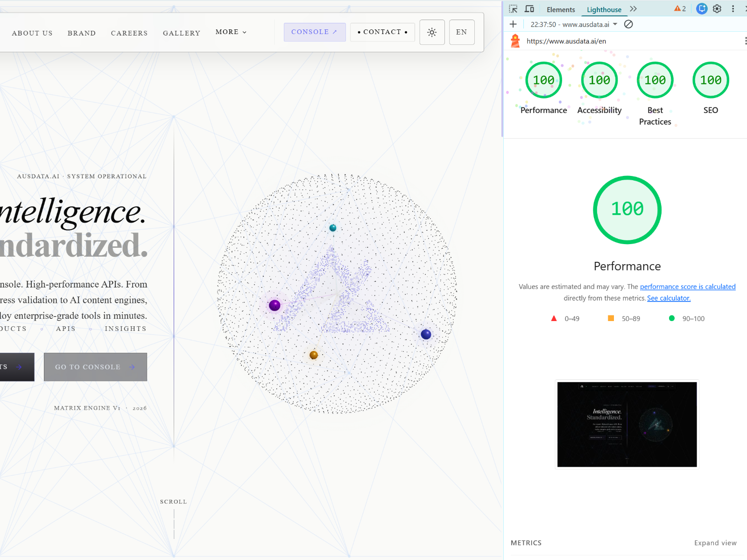This screenshot has width=747, height=560.
Task: Activate the inspect element picker
Action: tap(513, 9)
